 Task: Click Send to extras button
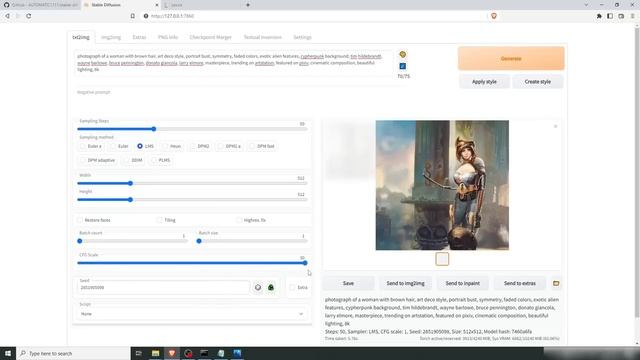(x=520, y=283)
